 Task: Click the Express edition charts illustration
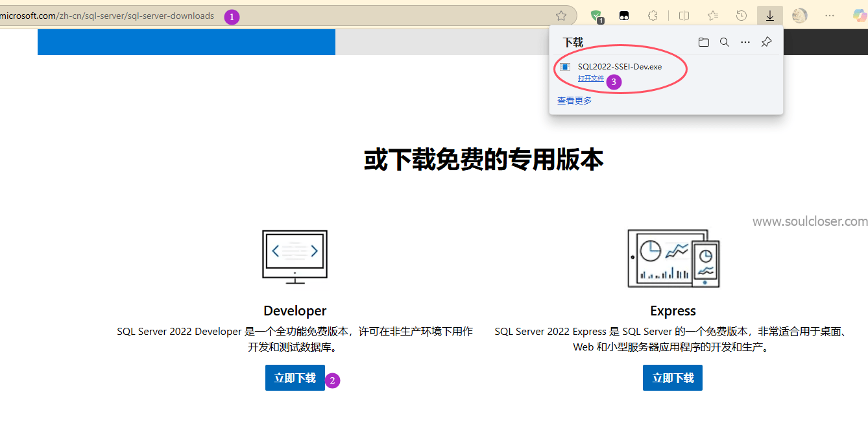[x=674, y=258]
